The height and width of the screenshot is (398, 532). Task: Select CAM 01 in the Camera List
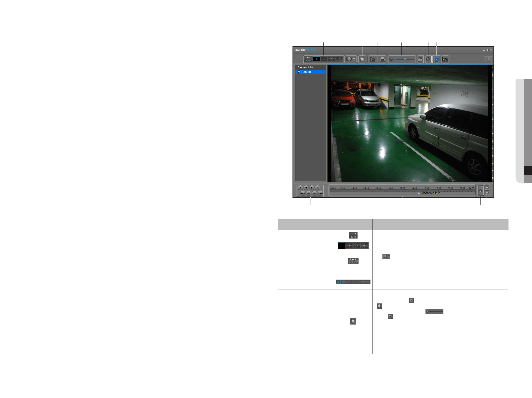pos(311,72)
